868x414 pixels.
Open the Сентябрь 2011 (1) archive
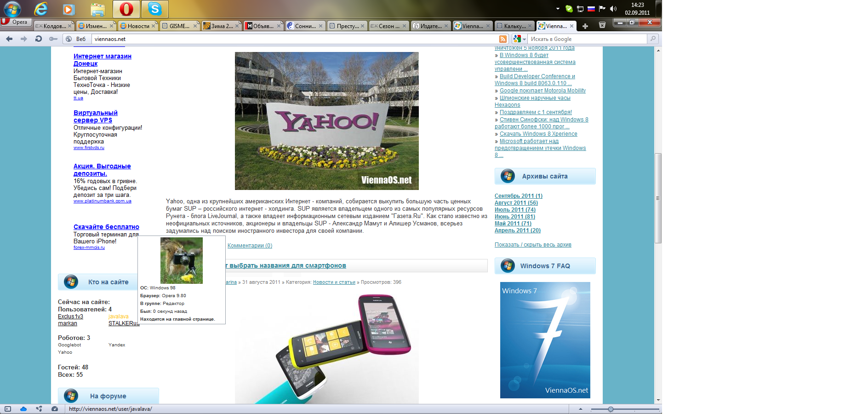519,196
